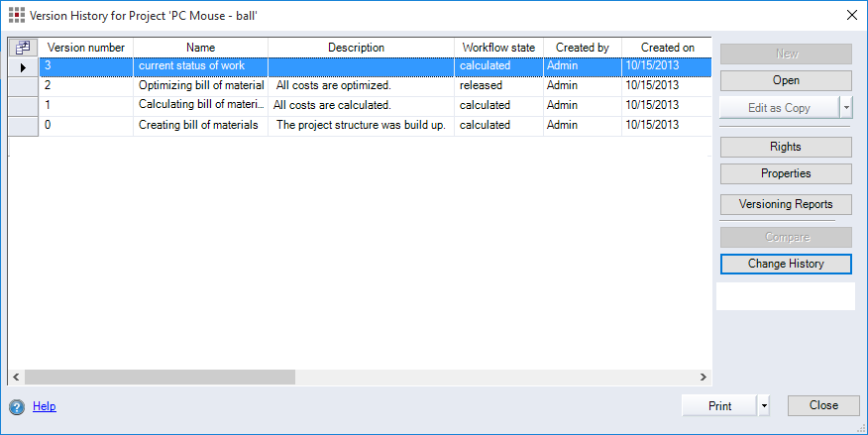Sort by the Version number column header
The width and height of the screenshot is (868, 435).
[86, 48]
